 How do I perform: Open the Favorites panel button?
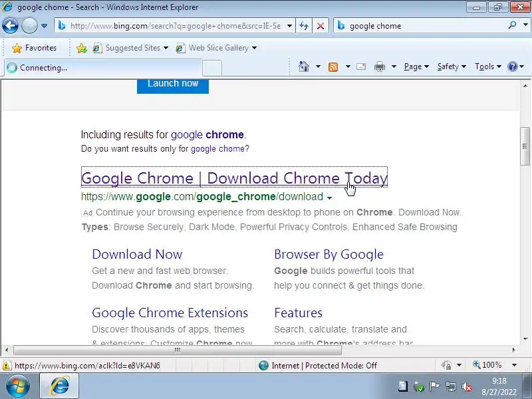point(34,48)
